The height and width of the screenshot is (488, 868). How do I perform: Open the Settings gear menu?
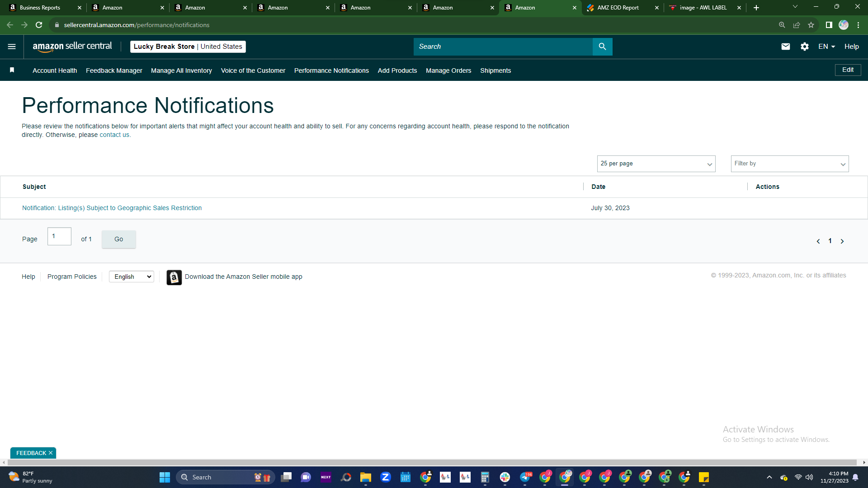click(x=805, y=47)
